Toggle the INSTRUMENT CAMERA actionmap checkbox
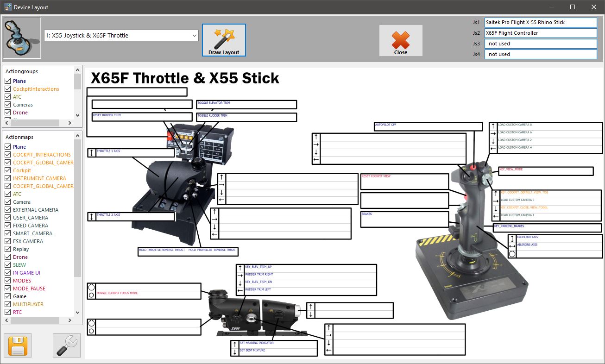This screenshot has height=364, width=605. coord(8,178)
